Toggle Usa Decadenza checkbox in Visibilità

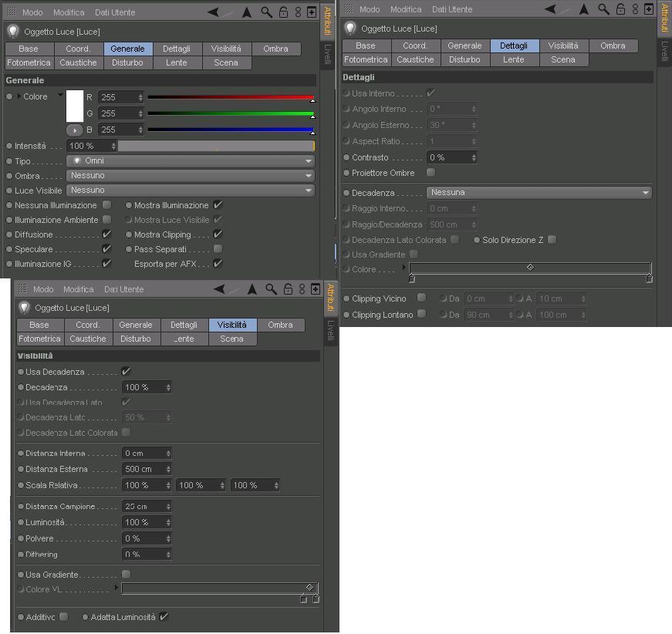(126, 372)
